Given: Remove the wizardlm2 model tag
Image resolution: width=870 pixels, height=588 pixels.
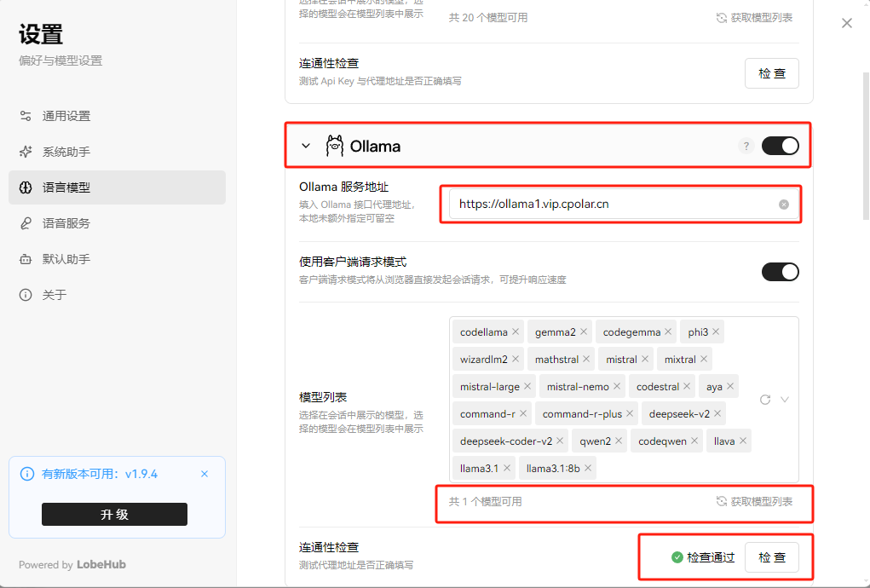Looking at the screenshot, I should [x=516, y=359].
